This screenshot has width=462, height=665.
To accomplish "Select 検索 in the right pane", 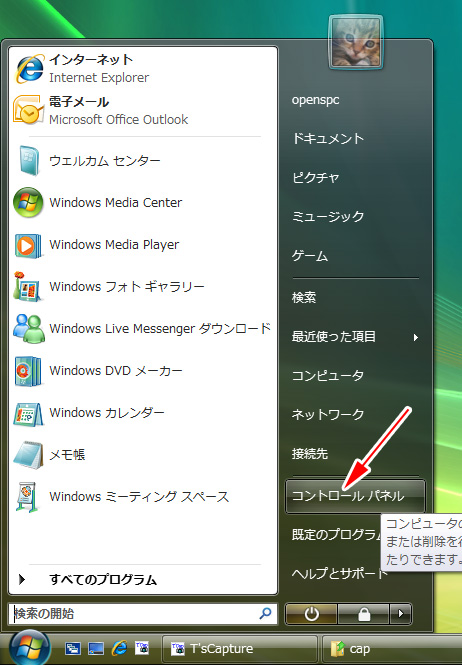I will (x=304, y=297).
